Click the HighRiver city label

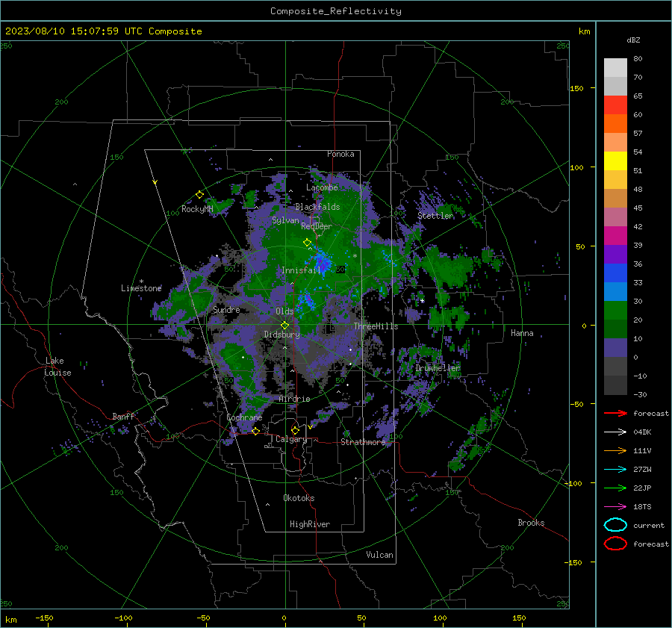coord(310,524)
